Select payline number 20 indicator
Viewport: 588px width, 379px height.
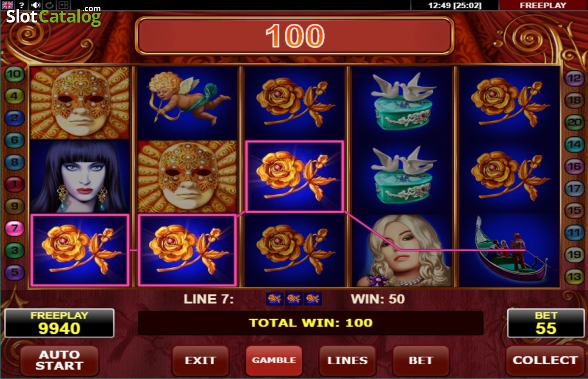click(x=574, y=122)
